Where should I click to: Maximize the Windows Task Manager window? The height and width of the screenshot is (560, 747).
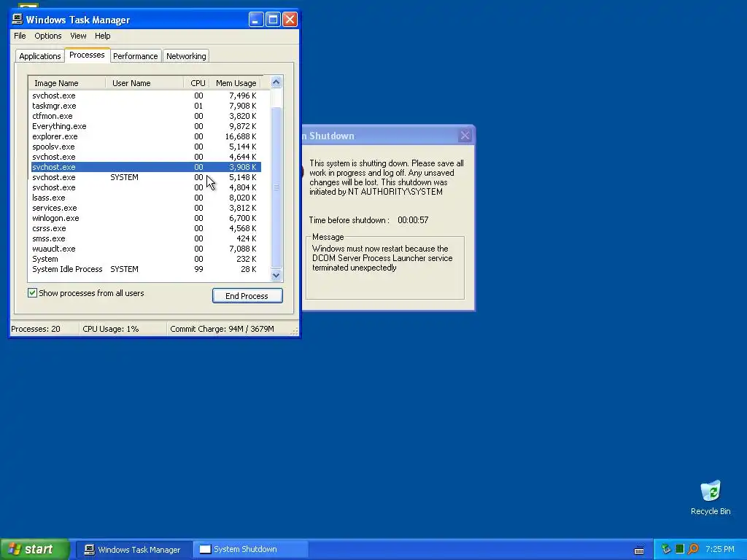coord(273,20)
